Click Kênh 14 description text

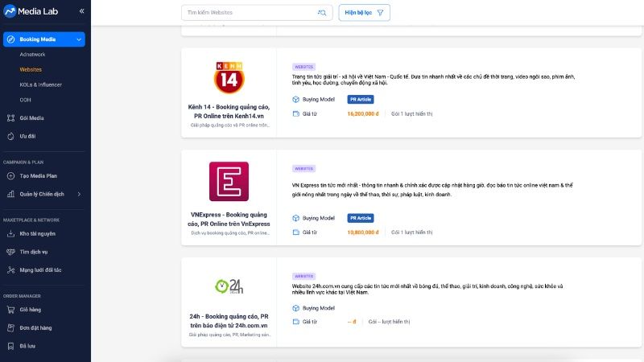coord(433,80)
